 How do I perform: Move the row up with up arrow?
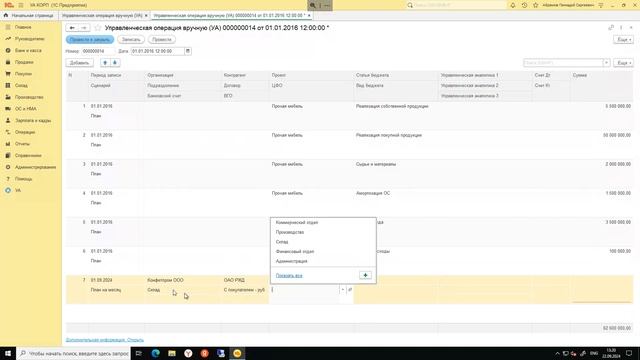(x=105, y=63)
